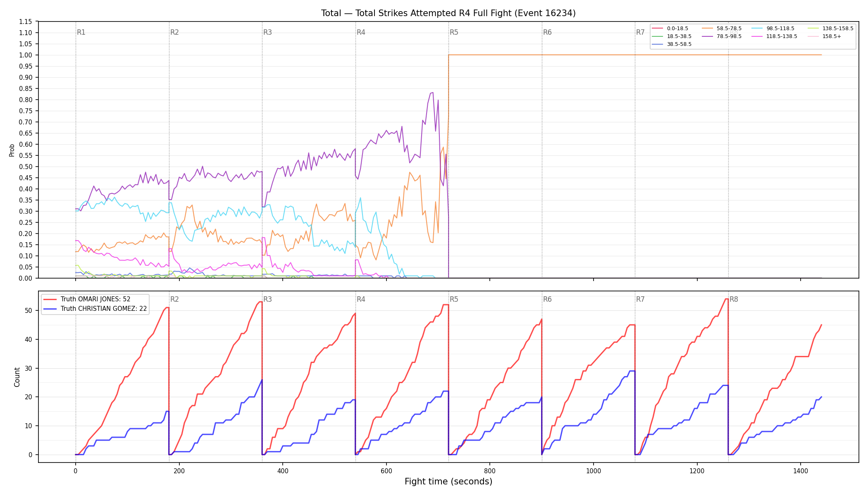Click the R2 round label in the count chart

click(174, 299)
